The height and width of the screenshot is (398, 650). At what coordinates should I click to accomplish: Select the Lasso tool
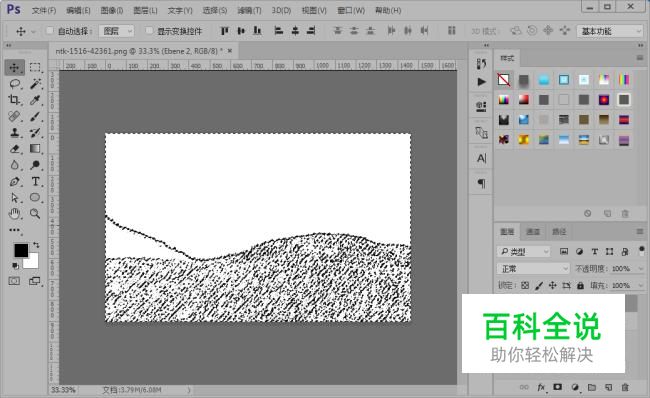tap(15, 84)
